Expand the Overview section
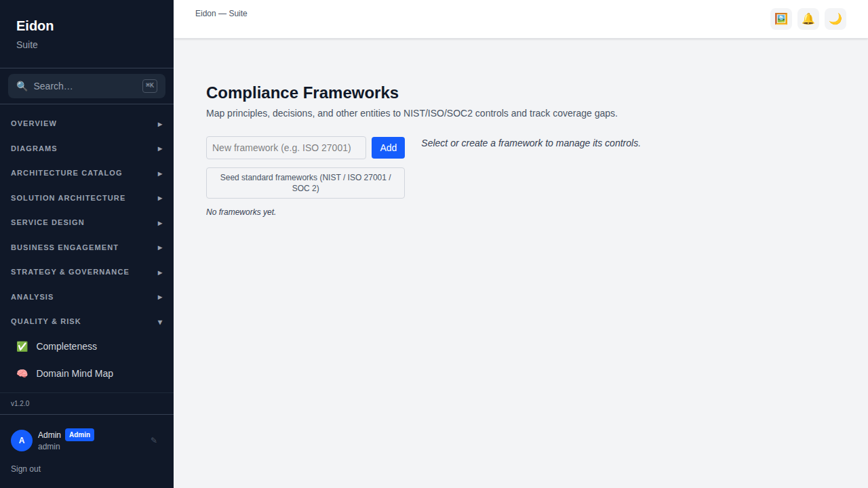The height and width of the screenshot is (488, 868). click(x=87, y=124)
